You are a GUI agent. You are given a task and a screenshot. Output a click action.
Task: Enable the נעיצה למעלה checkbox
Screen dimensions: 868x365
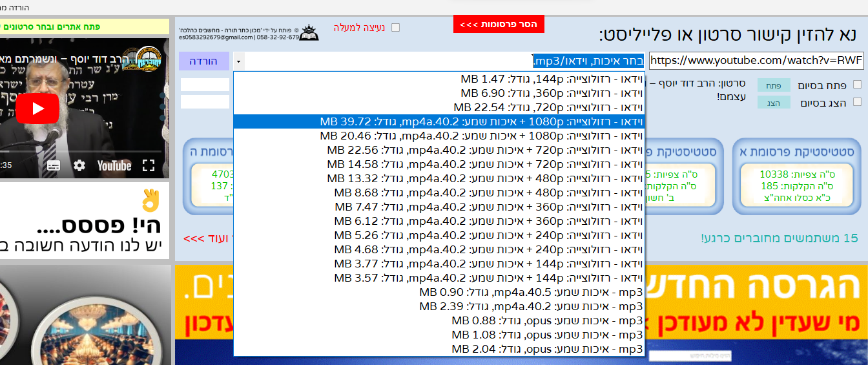(395, 28)
